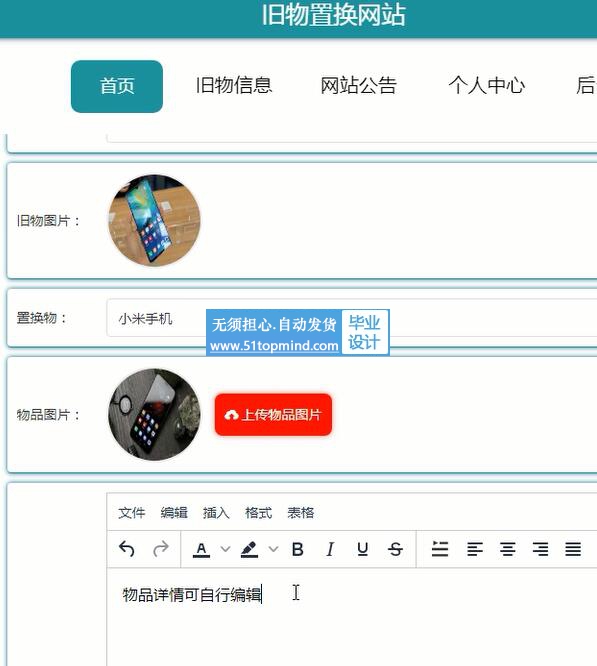Image resolution: width=597 pixels, height=666 pixels.
Task: Click the 置换物 input field
Action: coord(352,318)
